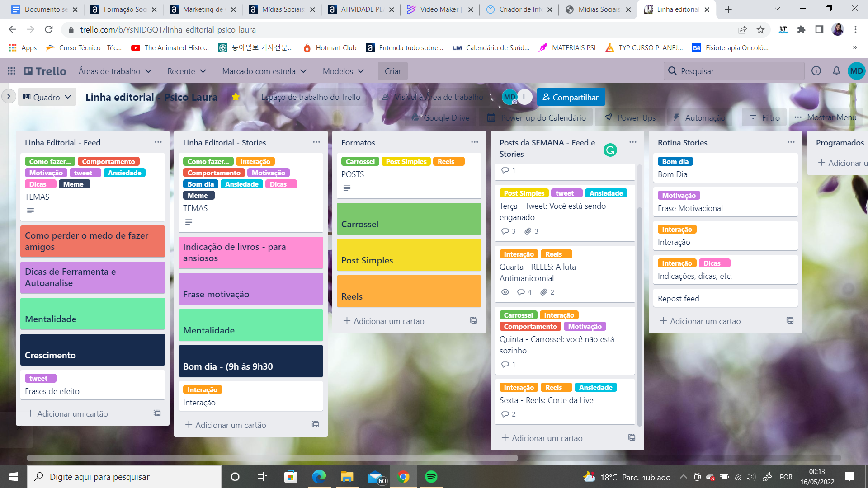Image resolution: width=868 pixels, height=488 pixels.
Task: Open list actions menu for Posts da SEMANA
Action: pos(632,142)
